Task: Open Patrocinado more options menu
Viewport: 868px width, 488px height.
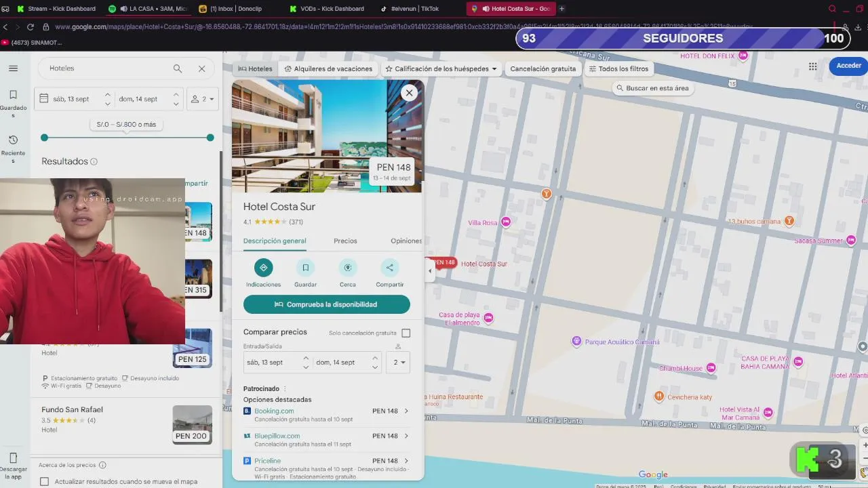Action: [285, 389]
